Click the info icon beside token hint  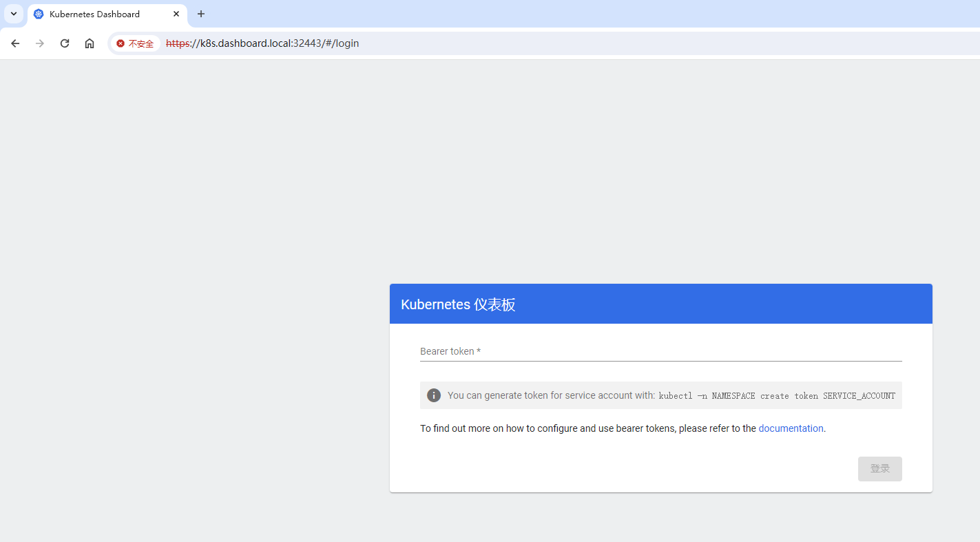[x=434, y=395]
